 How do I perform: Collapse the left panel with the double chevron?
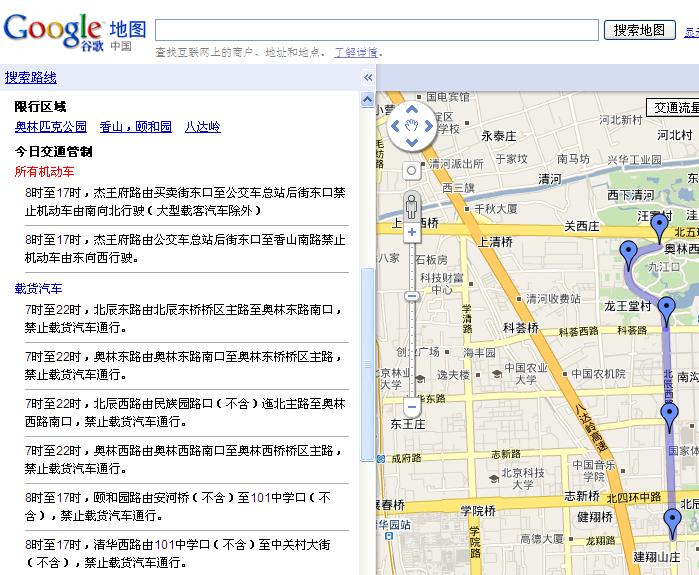(368, 78)
